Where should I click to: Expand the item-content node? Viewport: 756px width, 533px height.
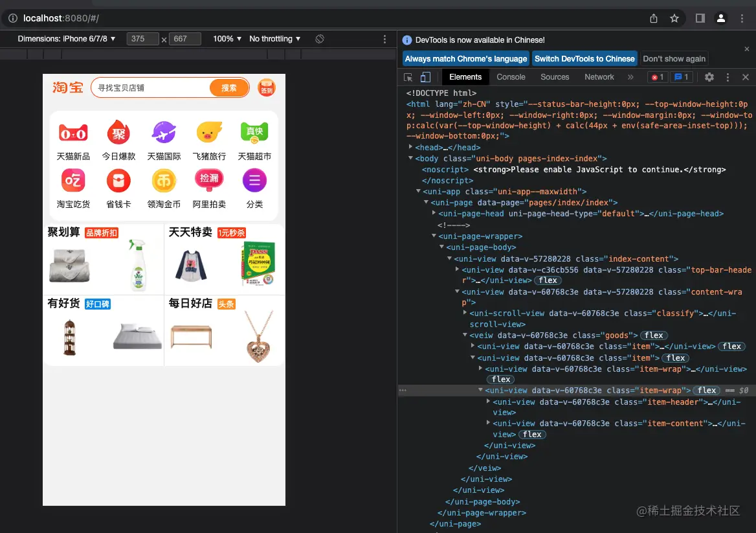(x=488, y=423)
